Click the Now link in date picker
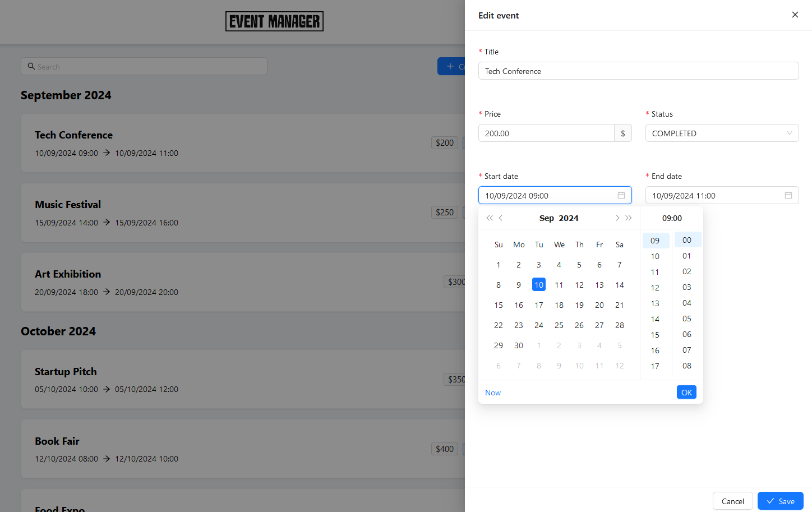Viewport: 812px width, 512px height. [x=493, y=393]
